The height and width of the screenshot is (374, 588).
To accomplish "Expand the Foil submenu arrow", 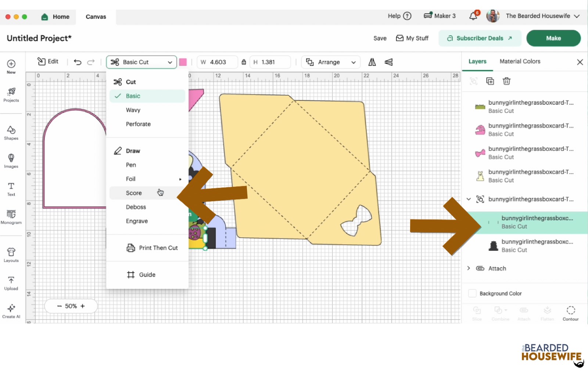I will point(180,179).
